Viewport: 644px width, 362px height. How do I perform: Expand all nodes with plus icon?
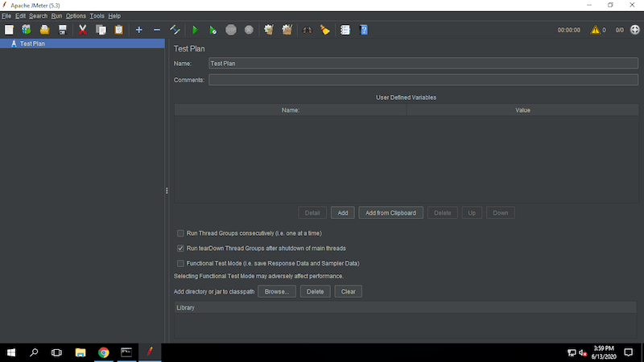(138, 30)
